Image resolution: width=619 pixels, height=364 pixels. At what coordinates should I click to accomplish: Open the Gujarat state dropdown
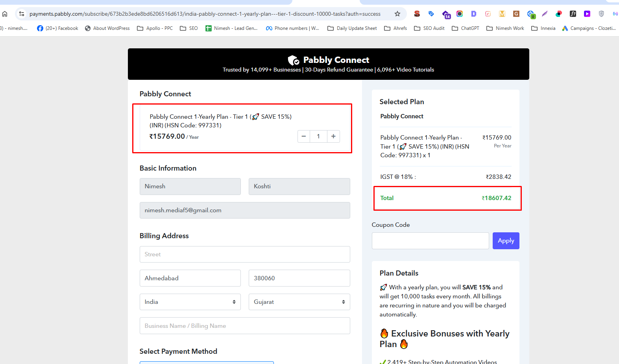(299, 302)
